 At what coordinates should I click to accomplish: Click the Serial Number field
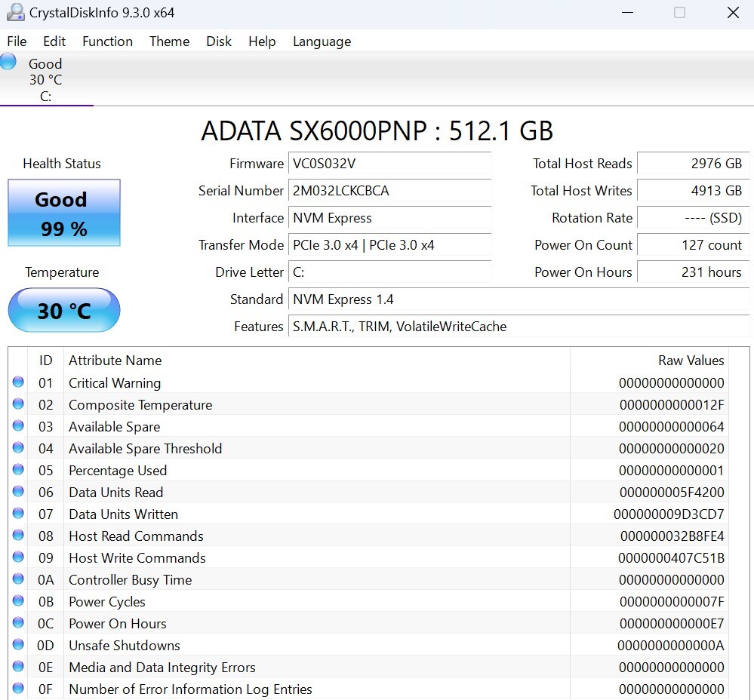coord(391,191)
